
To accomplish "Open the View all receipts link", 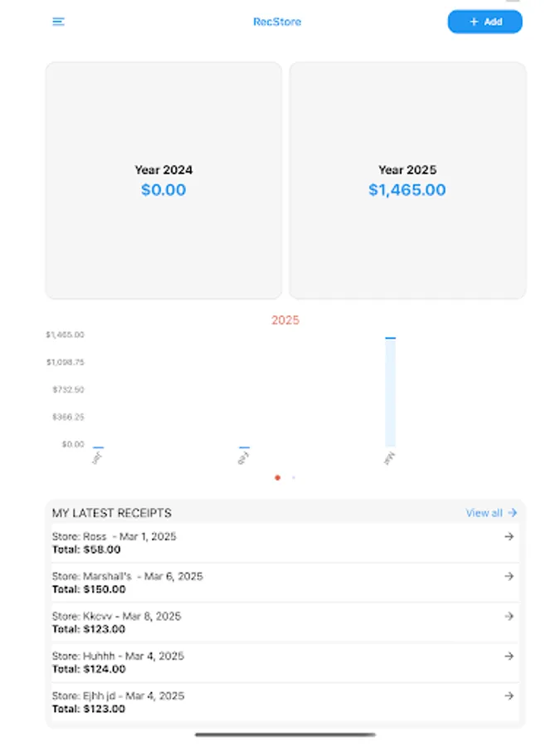I will pos(491,513).
